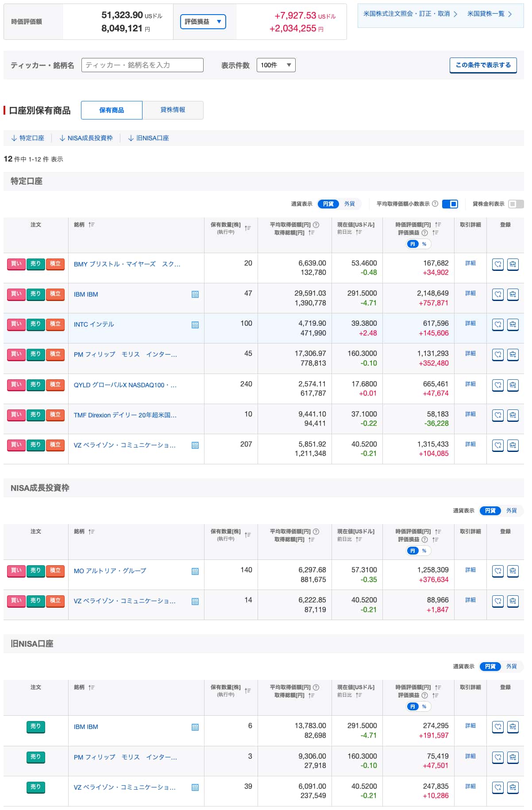Switch 特定口座 currency display to 外貨
Screen dimensions: 532x810
[350, 204]
